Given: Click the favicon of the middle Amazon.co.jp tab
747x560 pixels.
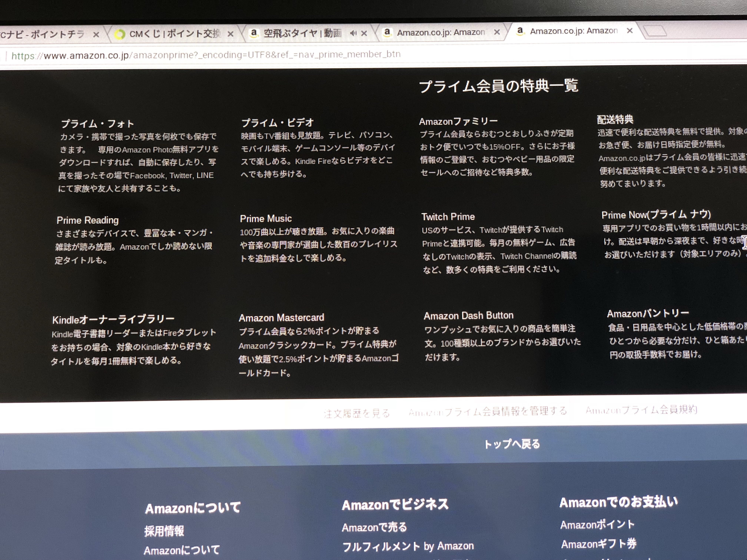Looking at the screenshot, I should [387, 32].
